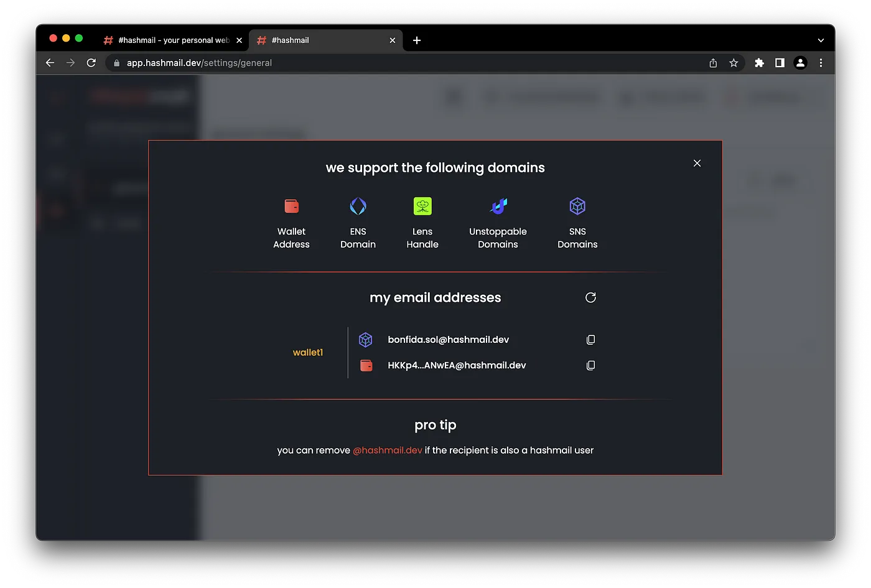The width and height of the screenshot is (871, 588).
Task: Select HKKp4...ANwEA@hashmail.dev text
Action: 457,365
